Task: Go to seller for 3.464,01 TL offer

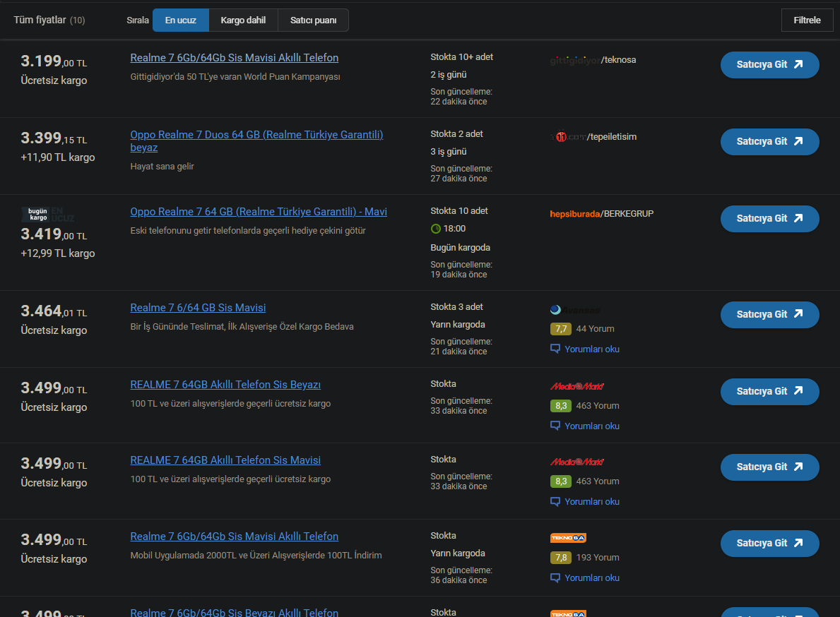Action: (x=769, y=315)
